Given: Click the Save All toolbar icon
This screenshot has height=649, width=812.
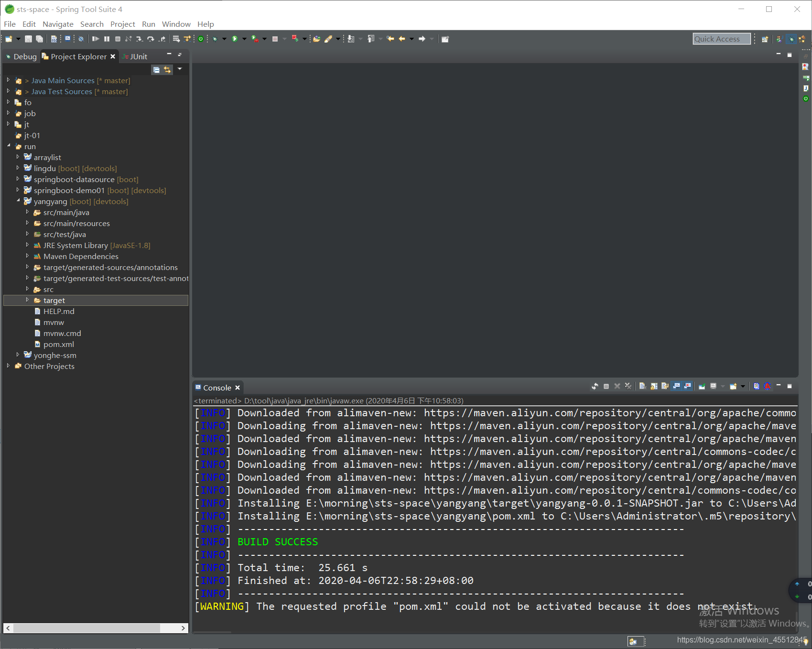Looking at the screenshot, I should tap(39, 39).
